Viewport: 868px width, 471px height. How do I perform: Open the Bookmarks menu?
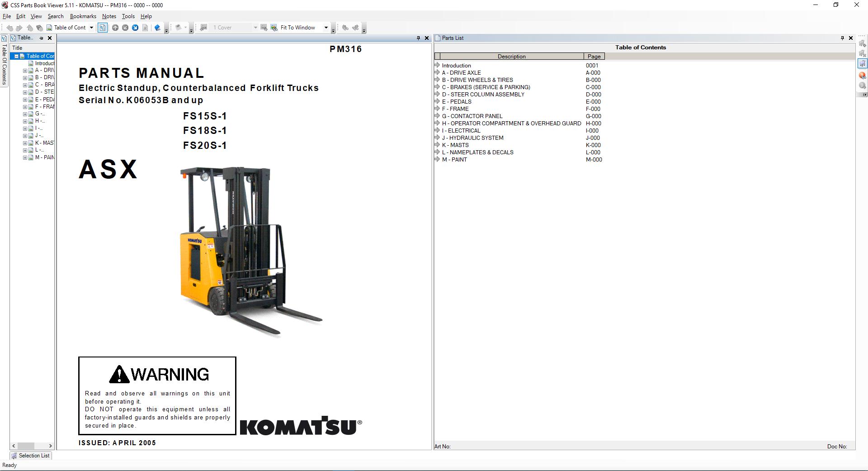click(x=83, y=16)
